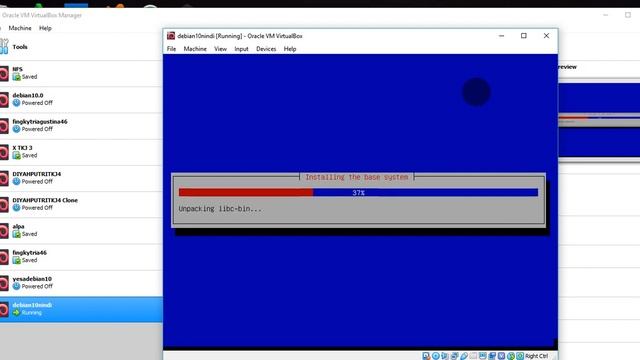Viewport: 640px width, 360px height.
Task: Minimize the debian10nindi VM window
Action: pyautogui.click(x=501, y=36)
